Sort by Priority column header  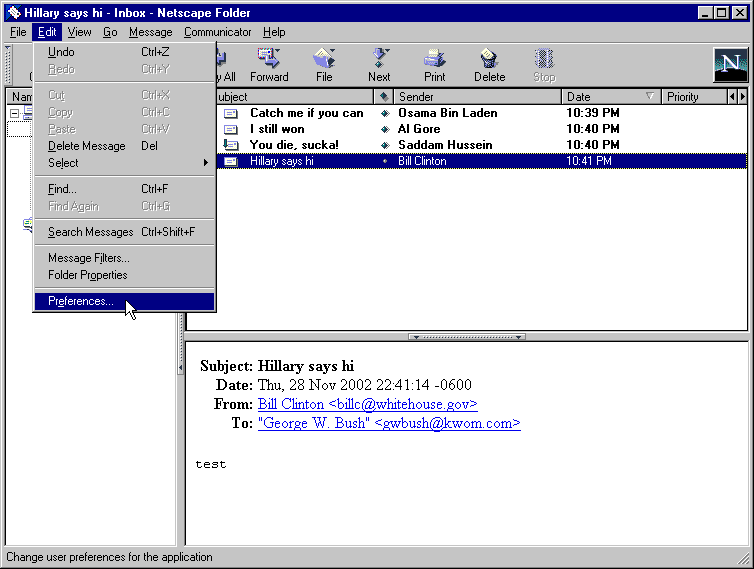[694, 97]
